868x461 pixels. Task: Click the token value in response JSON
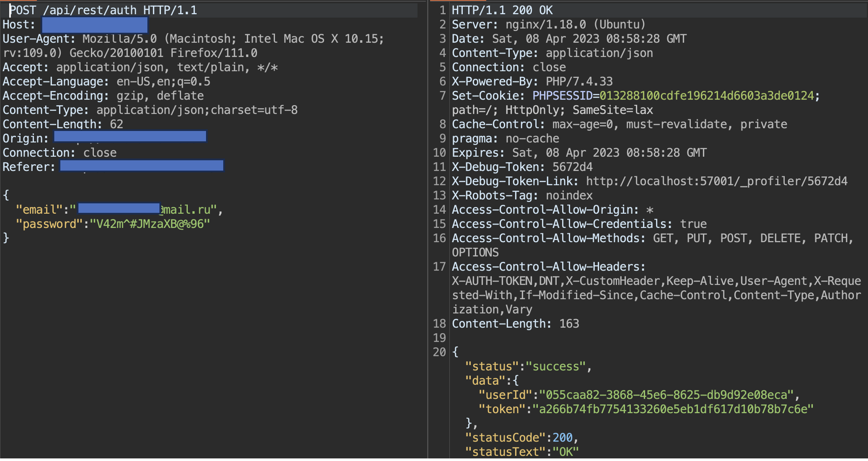[x=672, y=409]
